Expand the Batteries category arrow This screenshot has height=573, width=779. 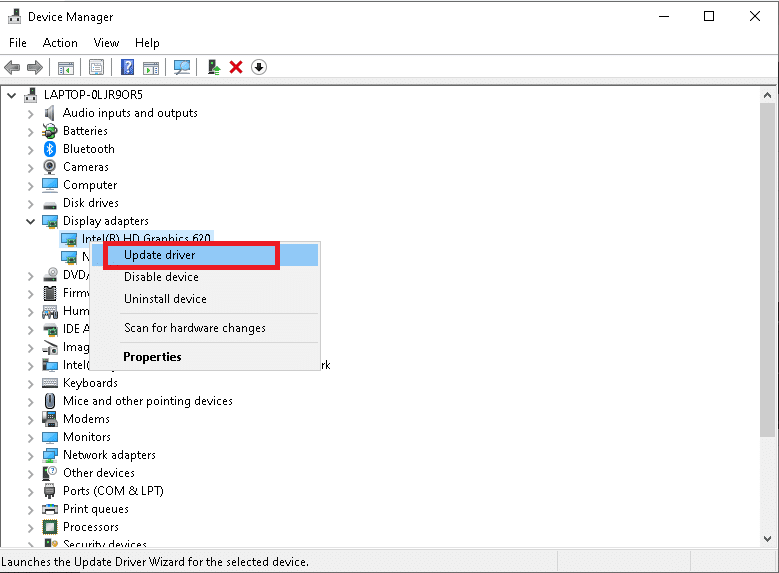click(x=31, y=131)
